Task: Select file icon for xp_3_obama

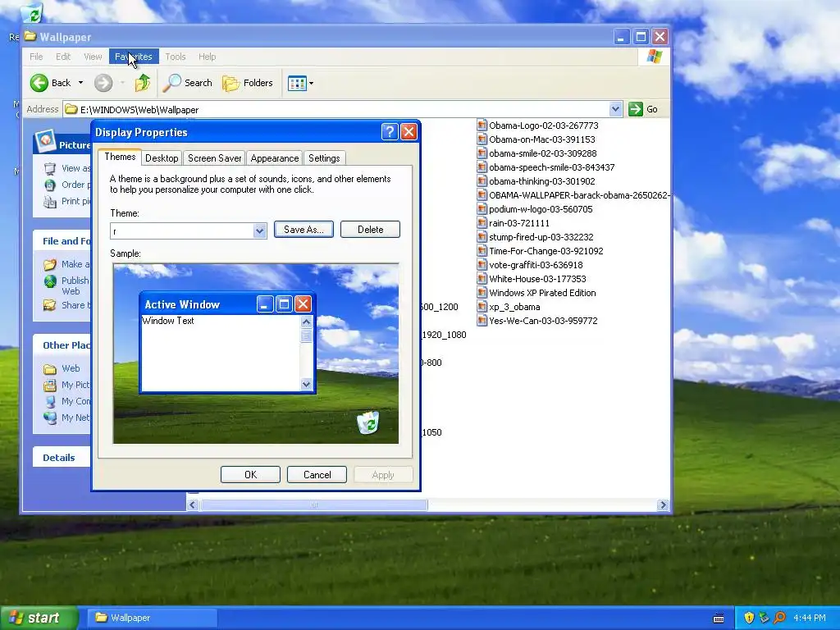Action: pyautogui.click(x=482, y=307)
